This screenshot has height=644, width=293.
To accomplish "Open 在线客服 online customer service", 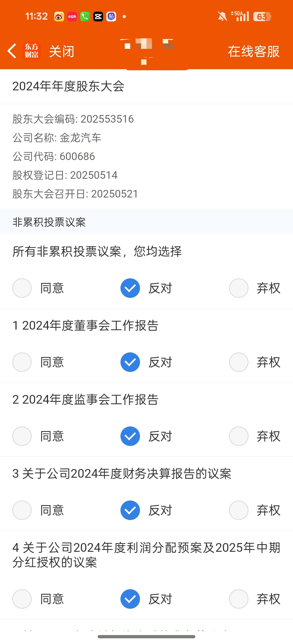I will (254, 51).
